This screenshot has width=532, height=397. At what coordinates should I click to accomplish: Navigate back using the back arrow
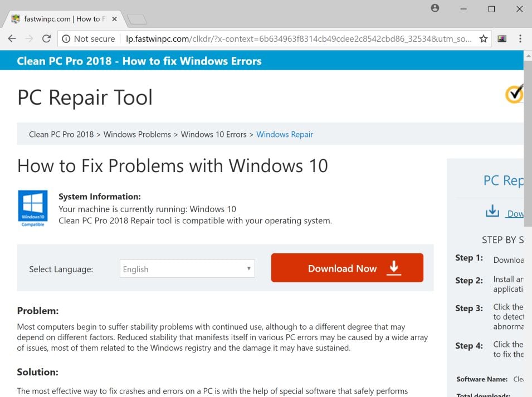pos(12,38)
